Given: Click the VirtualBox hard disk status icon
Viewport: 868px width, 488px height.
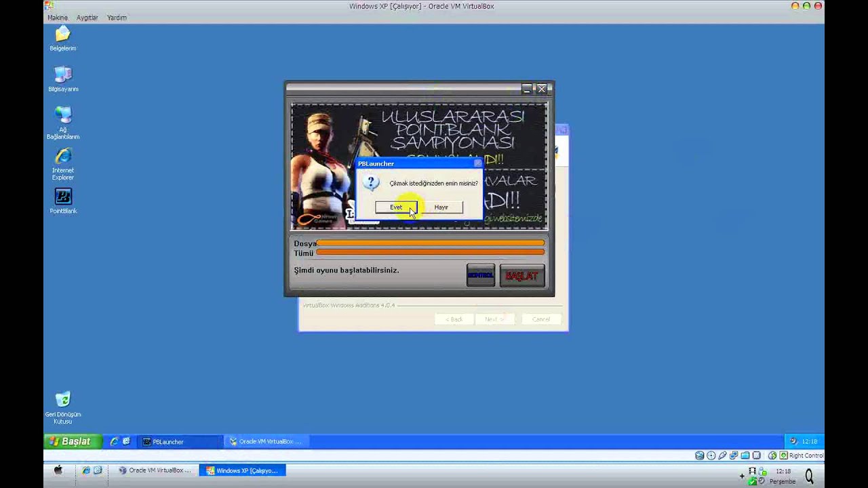Looking at the screenshot, I should pyautogui.click(x=699, y=455).
